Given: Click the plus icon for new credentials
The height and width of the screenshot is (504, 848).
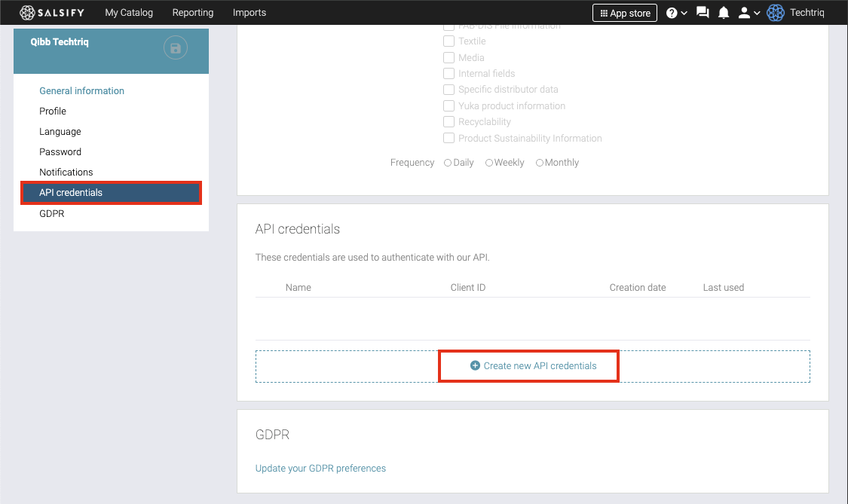Looking at the screenshot, I should coord(475,365).
